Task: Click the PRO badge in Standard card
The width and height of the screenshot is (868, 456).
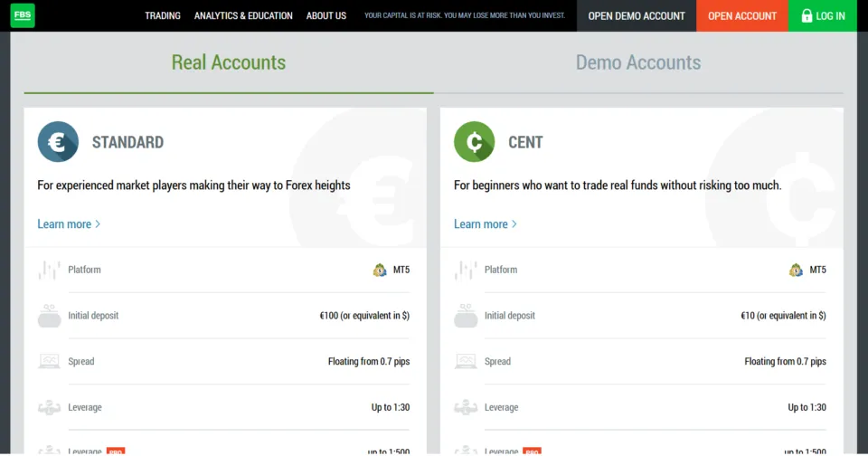Action: pyautogui.click(x=116, y=451)
